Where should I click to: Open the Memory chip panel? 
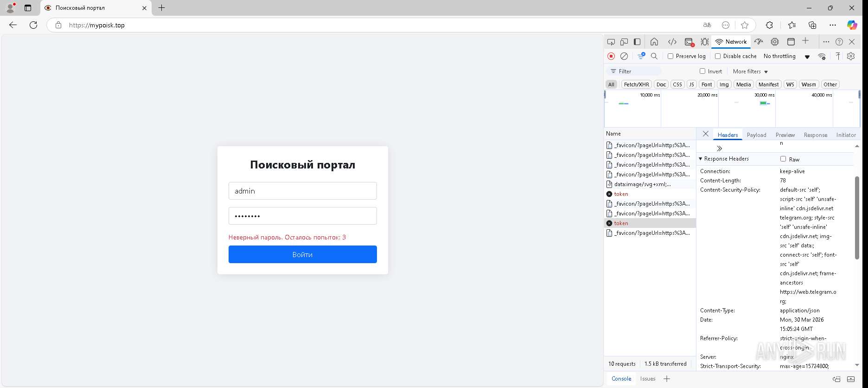click(x=775, y=42)
